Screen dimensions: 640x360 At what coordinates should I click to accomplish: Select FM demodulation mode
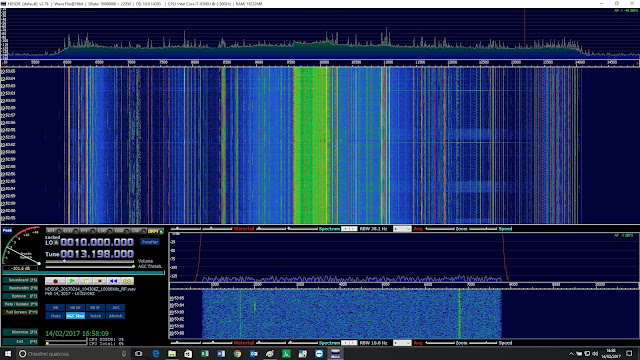tap(87, 231)
